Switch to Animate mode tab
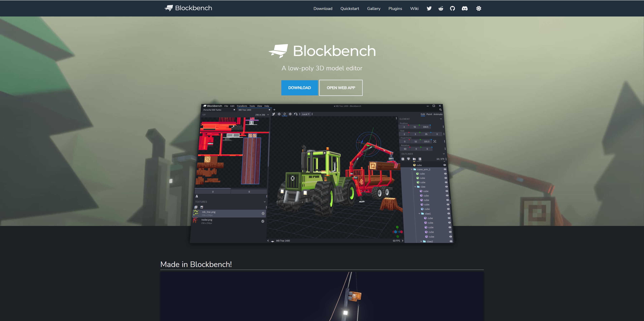Image resolution: width=644 pixels, height=321 pixels. coord(438,114)
